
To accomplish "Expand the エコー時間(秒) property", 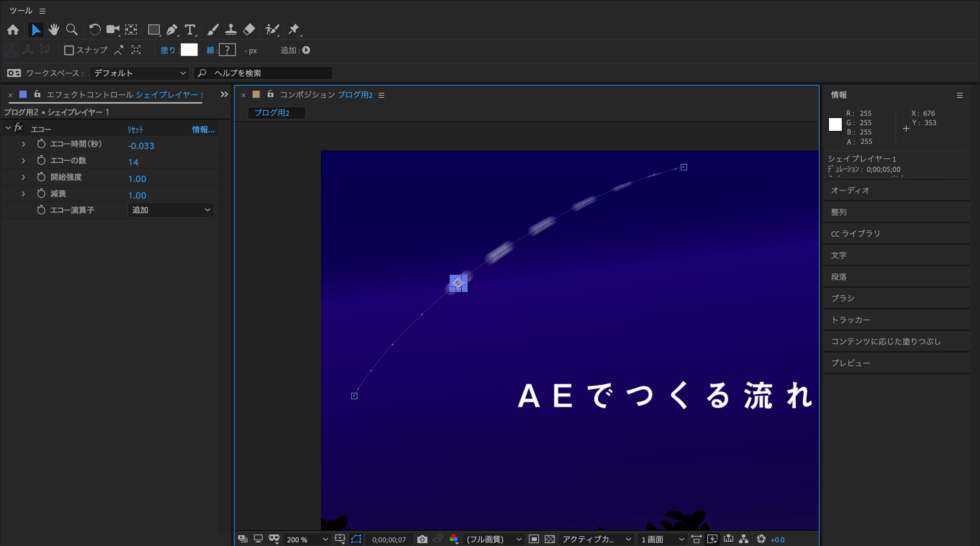I will [23, 144].
